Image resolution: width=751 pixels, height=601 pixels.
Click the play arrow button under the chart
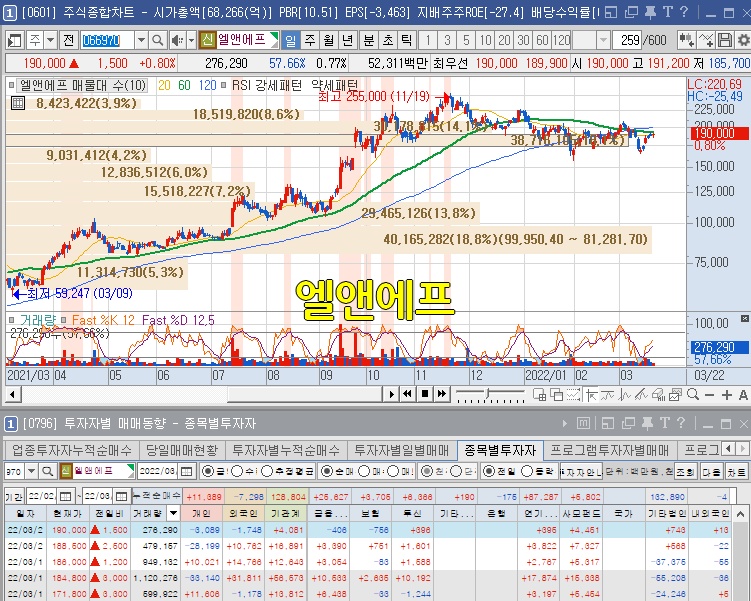coord(391,394)
